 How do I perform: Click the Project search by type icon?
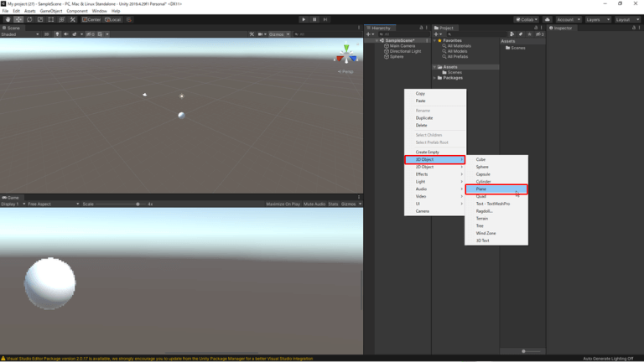tap(512, 34)
